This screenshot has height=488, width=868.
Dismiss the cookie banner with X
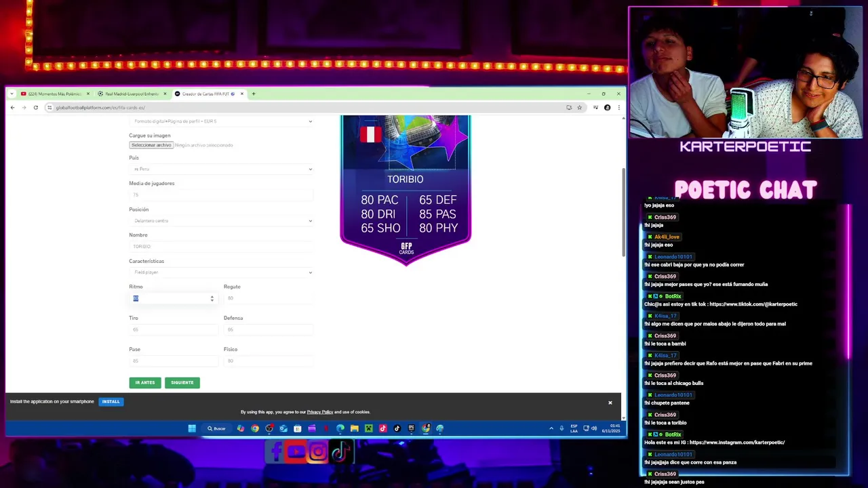610,403
